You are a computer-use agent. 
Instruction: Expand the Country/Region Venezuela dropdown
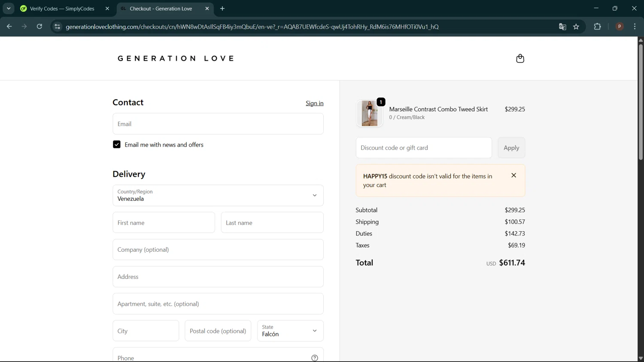[x=218, y=196]
